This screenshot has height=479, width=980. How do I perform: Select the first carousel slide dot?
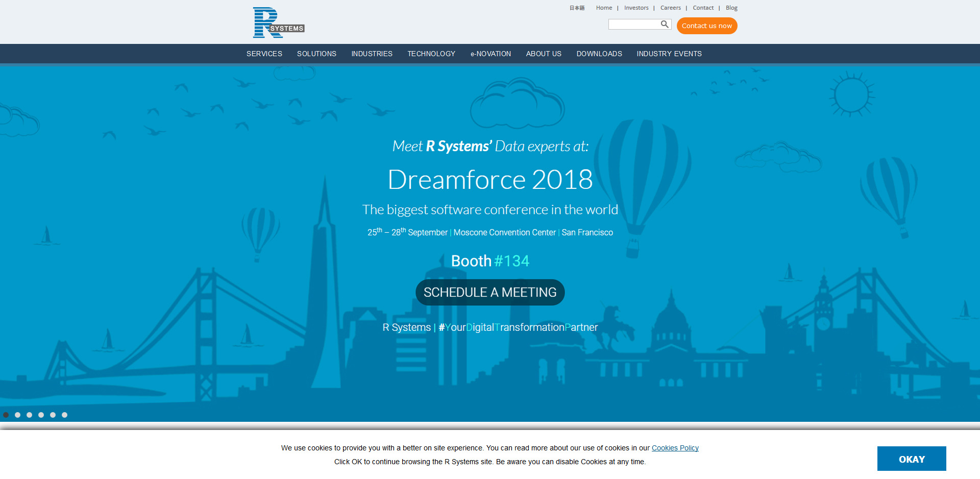point(6,415)
